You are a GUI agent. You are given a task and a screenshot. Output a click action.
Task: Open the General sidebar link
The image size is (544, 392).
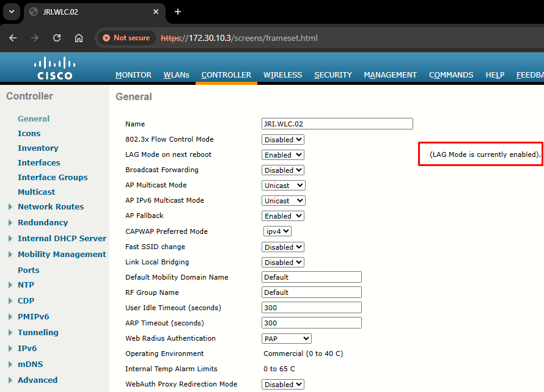(x=34, y=118)
